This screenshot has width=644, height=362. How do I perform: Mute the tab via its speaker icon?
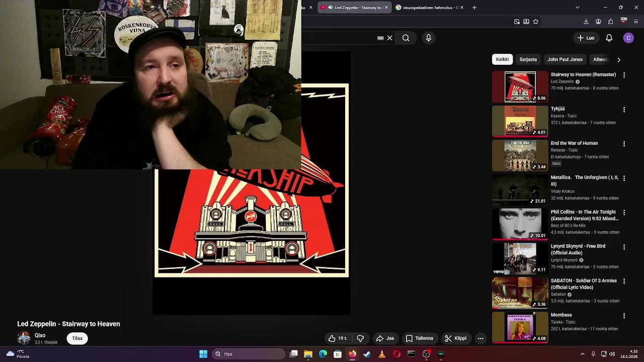(x=330, y=8)
